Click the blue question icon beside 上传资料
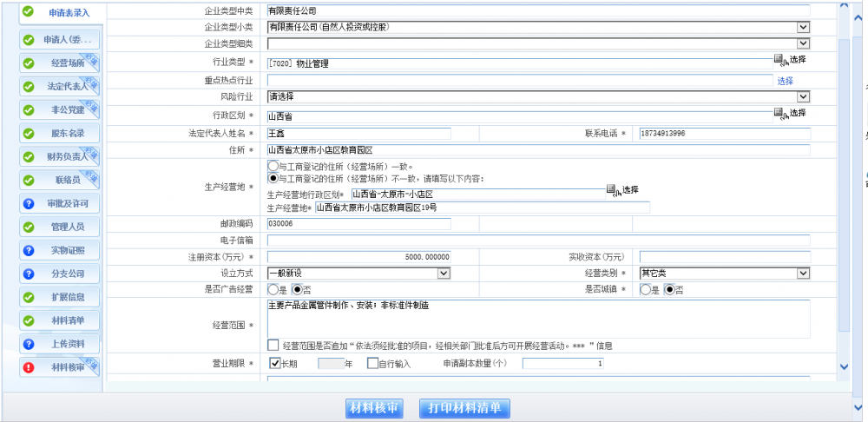 (x=29, y=344)
